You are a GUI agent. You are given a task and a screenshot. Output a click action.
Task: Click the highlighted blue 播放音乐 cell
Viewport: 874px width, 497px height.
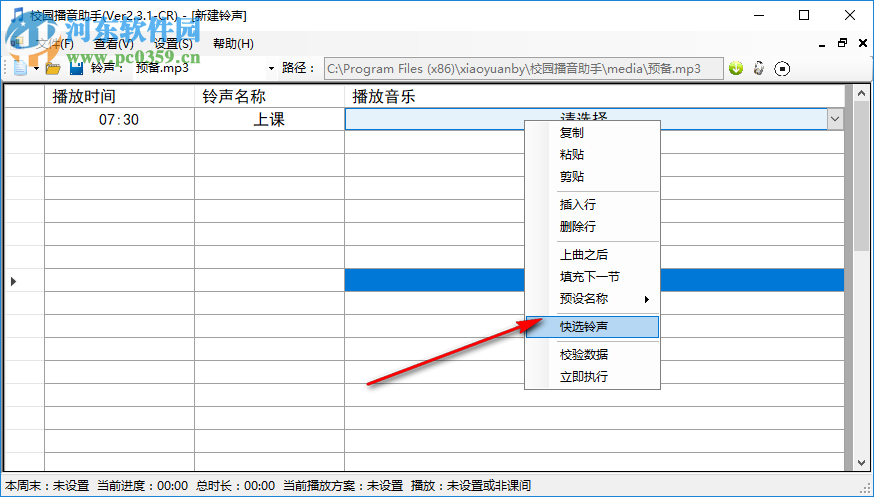point(594,280)
